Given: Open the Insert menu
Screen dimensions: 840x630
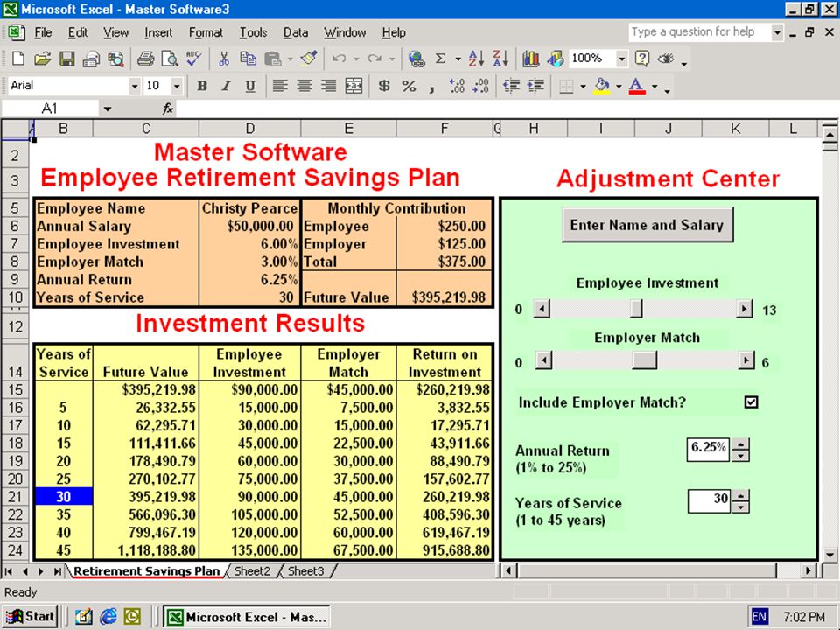Looking at the screenshot, I should pos(158,32).
